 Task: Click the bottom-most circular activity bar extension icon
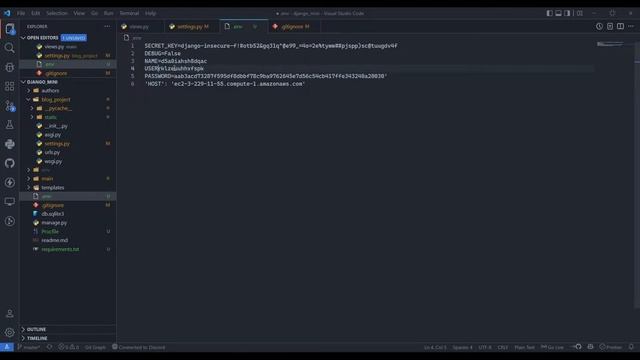[10, 221]
